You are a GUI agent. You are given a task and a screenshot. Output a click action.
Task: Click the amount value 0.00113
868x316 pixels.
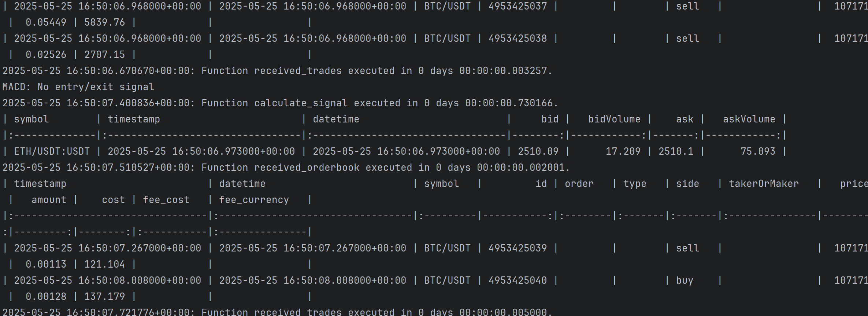[x=46, y=264]
